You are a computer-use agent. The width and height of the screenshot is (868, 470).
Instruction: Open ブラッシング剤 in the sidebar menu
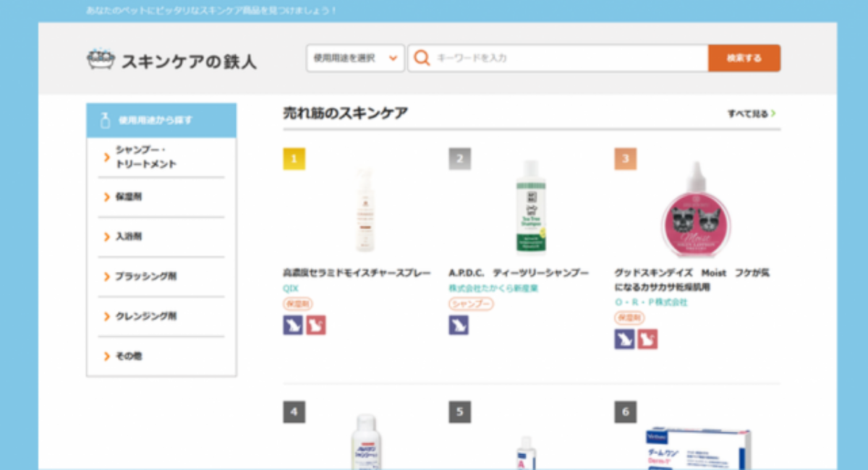click(145, 276)
